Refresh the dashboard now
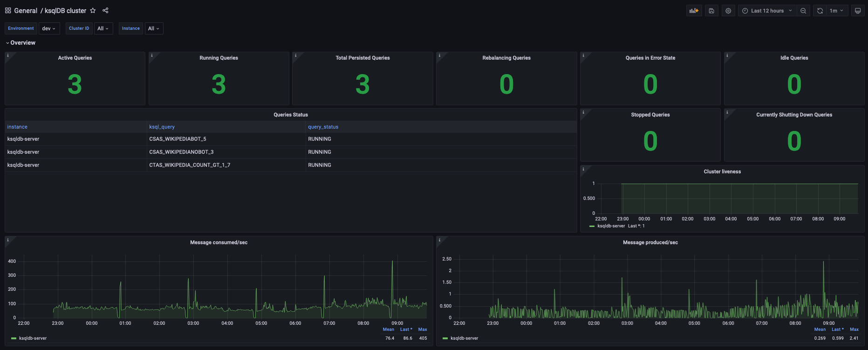 [x=820, y=11]
